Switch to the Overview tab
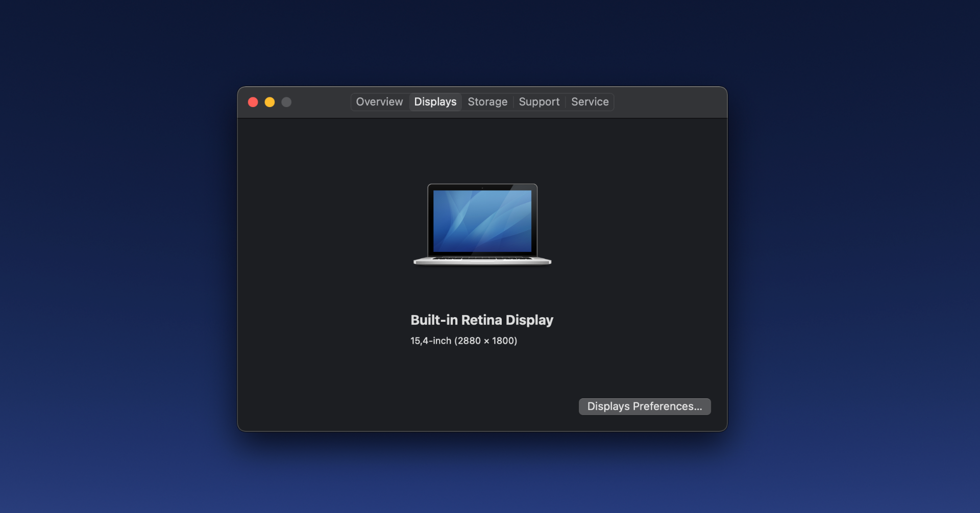The image size is (980, 513). coord(379,102)
